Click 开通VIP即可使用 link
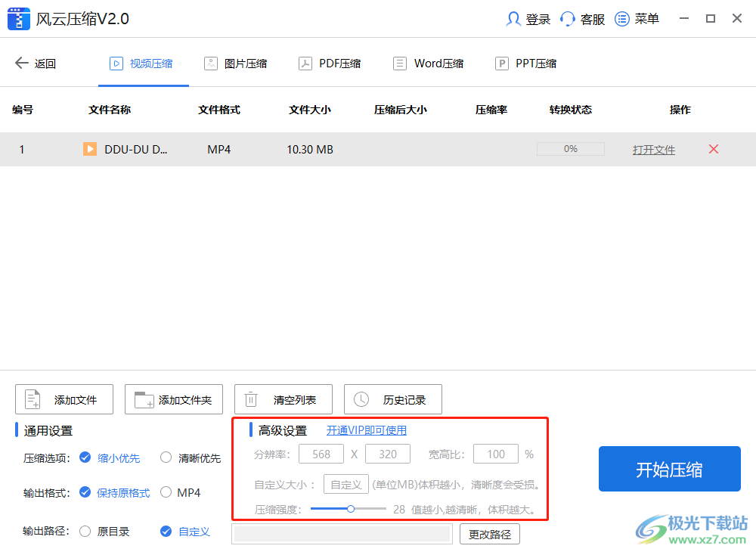The width and height of the screenshot is (756, 552). point(367,430)
